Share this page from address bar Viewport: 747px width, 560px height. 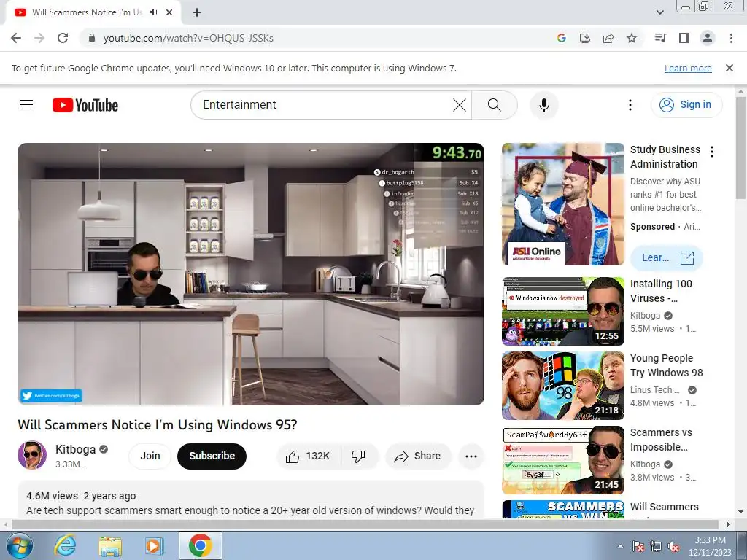608,38
